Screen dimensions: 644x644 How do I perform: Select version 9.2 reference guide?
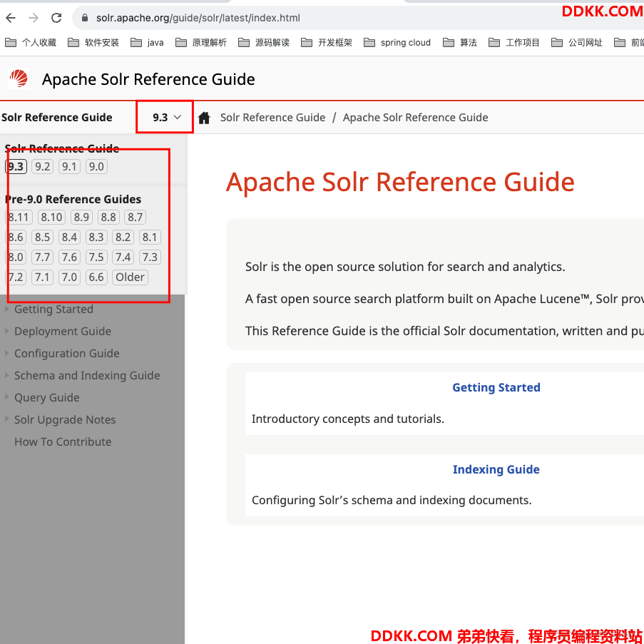(x=42, y=166)
